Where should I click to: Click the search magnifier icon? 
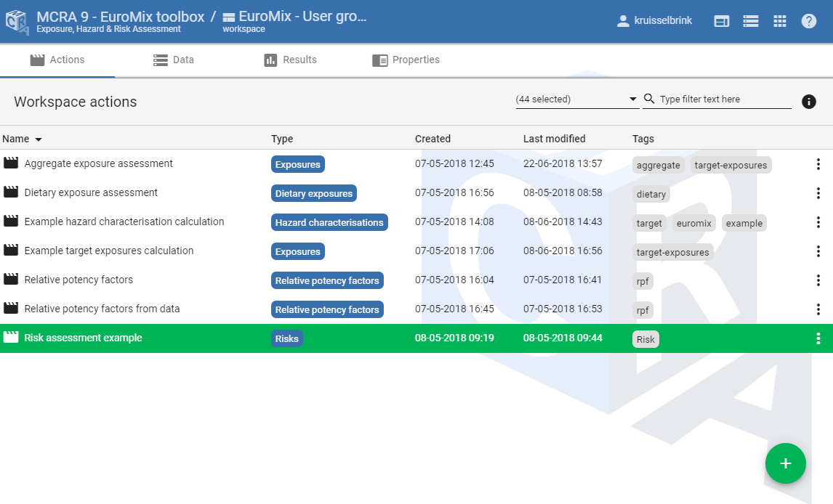click(x=648, y=98)
